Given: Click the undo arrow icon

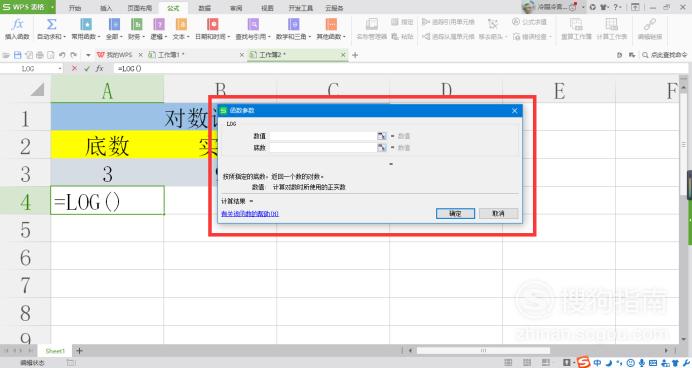Looking at the screenshot, I should click(x=62, y=55).
